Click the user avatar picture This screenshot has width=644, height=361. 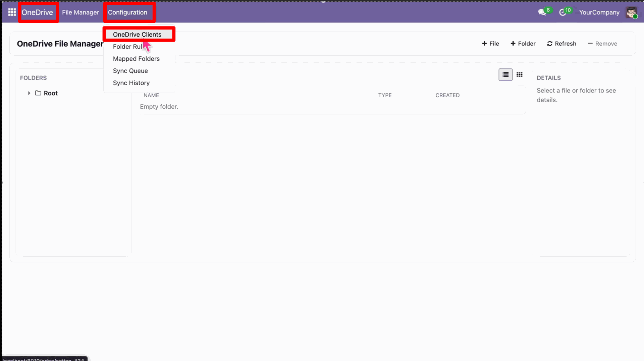point(632,12)
